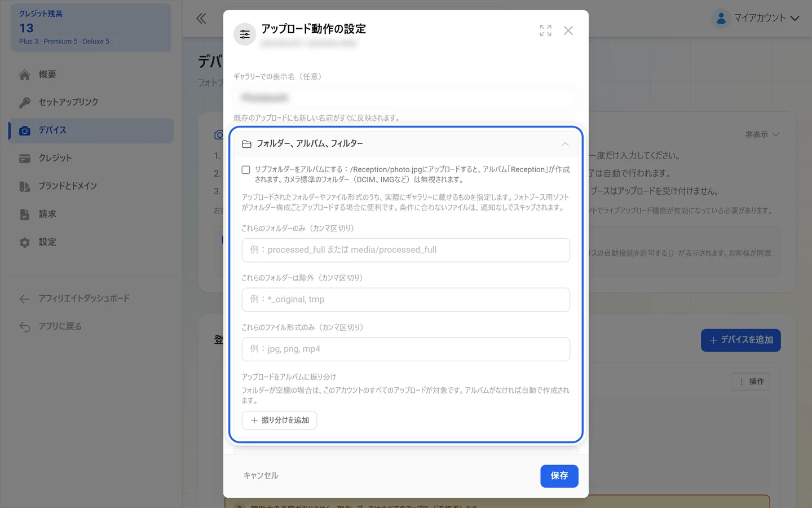
Task: Click the account avatar icon
Action: 721,18
